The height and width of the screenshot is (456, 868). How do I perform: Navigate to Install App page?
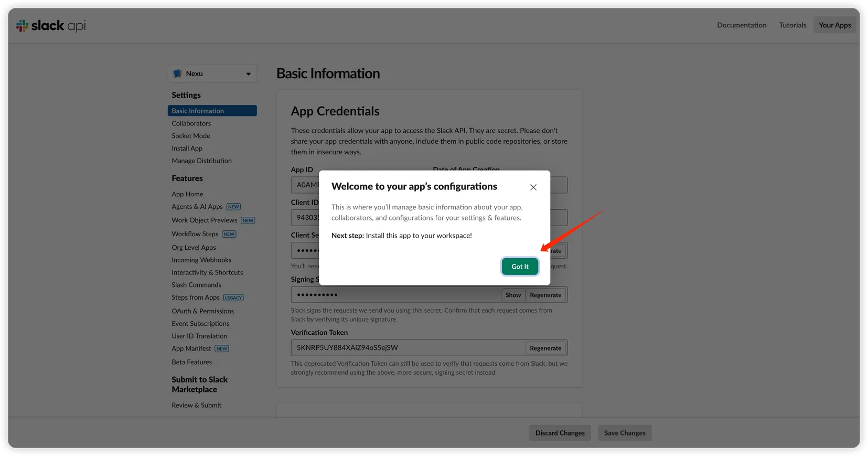click(x=187, y=149)
